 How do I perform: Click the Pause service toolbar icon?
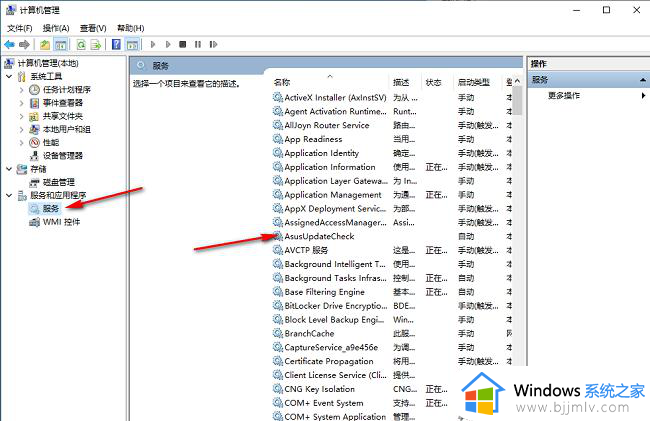pyautogui.click(x=198, y=44)
